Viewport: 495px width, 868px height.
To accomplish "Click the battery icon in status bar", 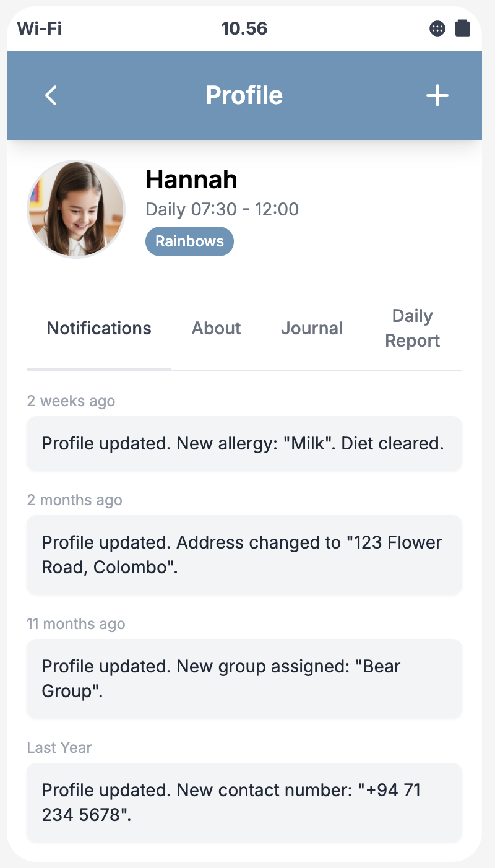I will (x=463, y=28).
